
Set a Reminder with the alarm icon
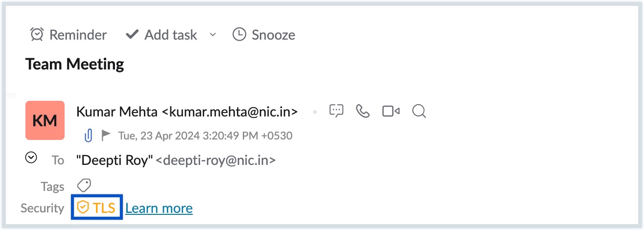68,35
